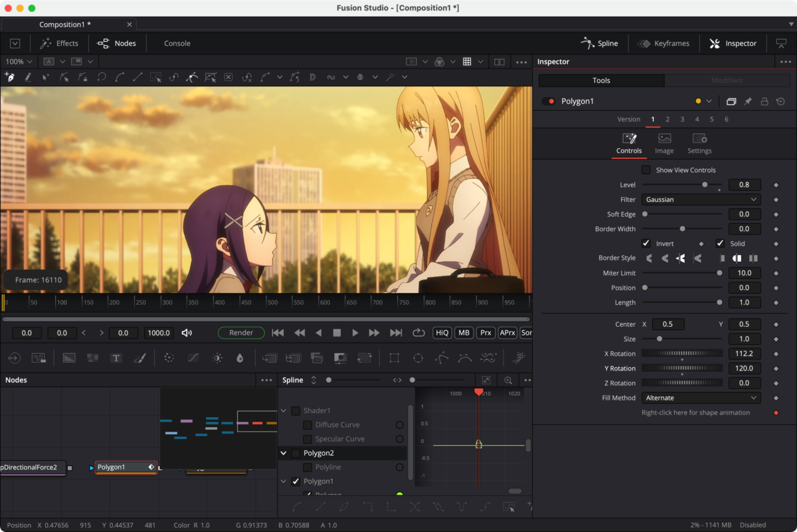Adjust the Level slider handle

point(705,185)
